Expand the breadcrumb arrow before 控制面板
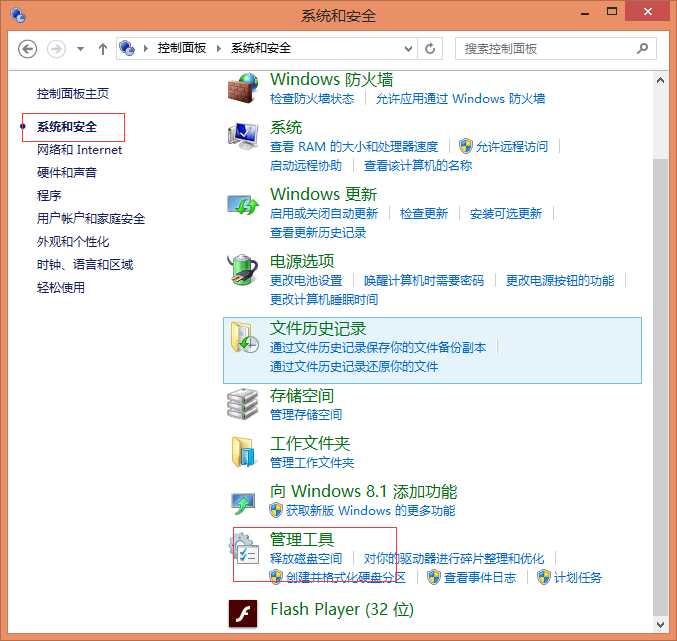This screenshot has height=641, width=677. [146, 48]
